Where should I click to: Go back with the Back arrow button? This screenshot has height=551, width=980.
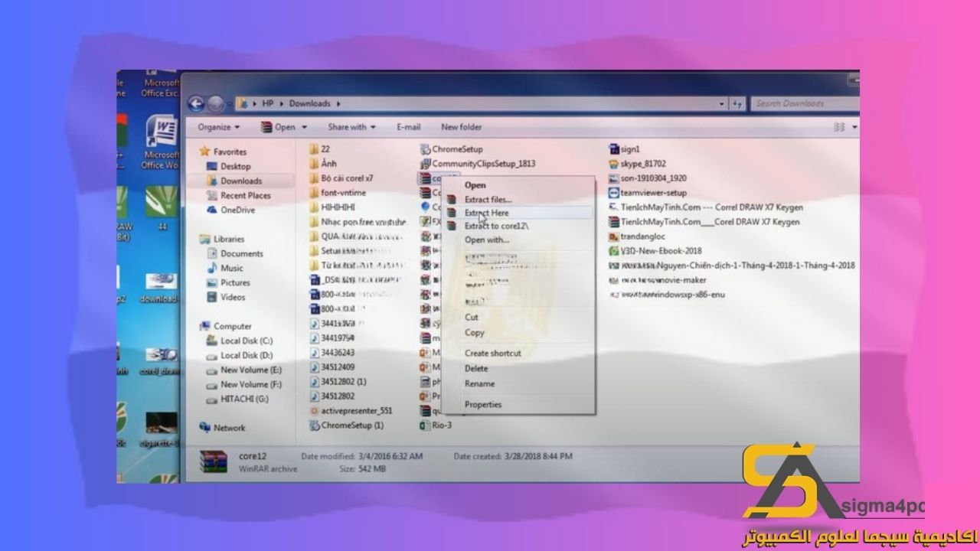(x=196, y=103)
